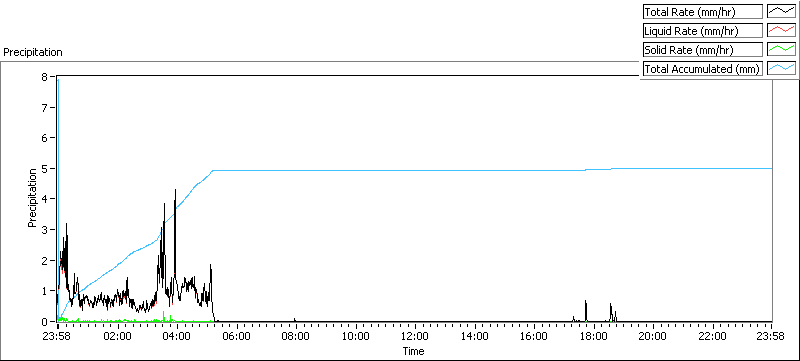The image size is (800, 361).
Task: Click the 20:00 x-axis tick label
Action: pyautogui.click(x=653, y=337)
